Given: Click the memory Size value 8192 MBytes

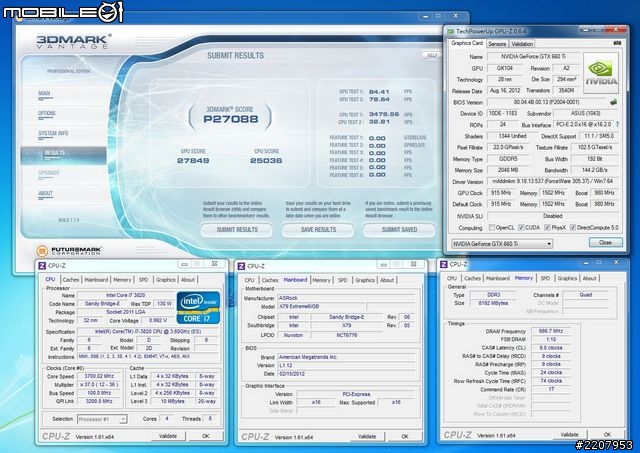Looking at the screenshot, I should tap(493, 303).
